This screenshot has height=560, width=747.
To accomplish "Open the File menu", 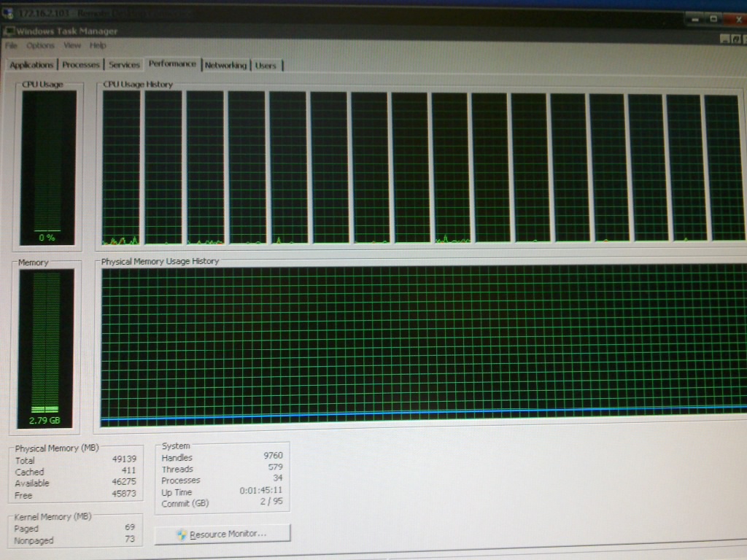I will 12,45.
